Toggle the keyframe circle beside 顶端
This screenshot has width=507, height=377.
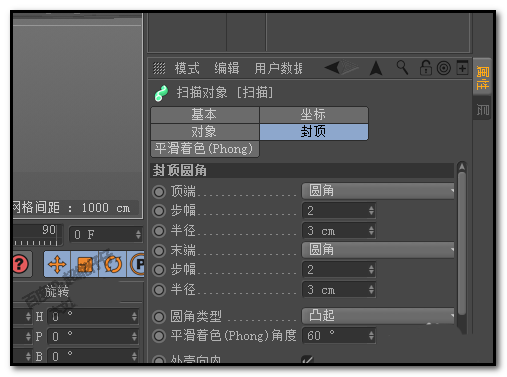159,192
